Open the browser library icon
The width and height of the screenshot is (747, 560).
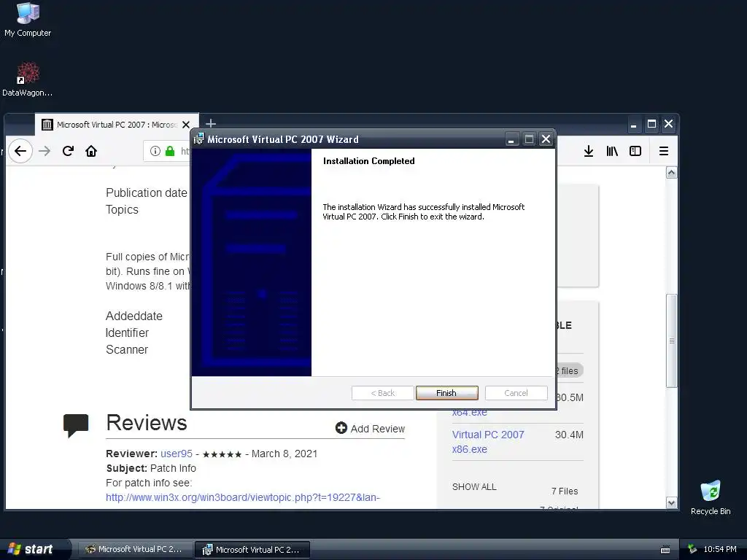coord(612,151)
